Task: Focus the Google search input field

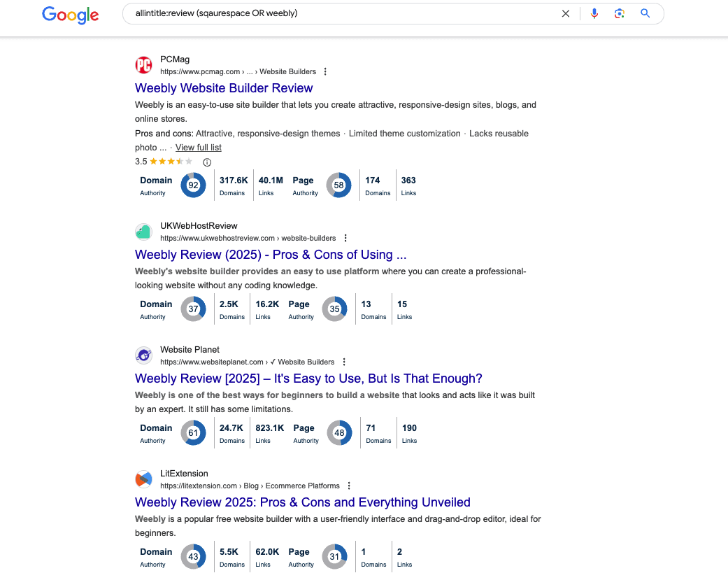Action: click(336, 13)
